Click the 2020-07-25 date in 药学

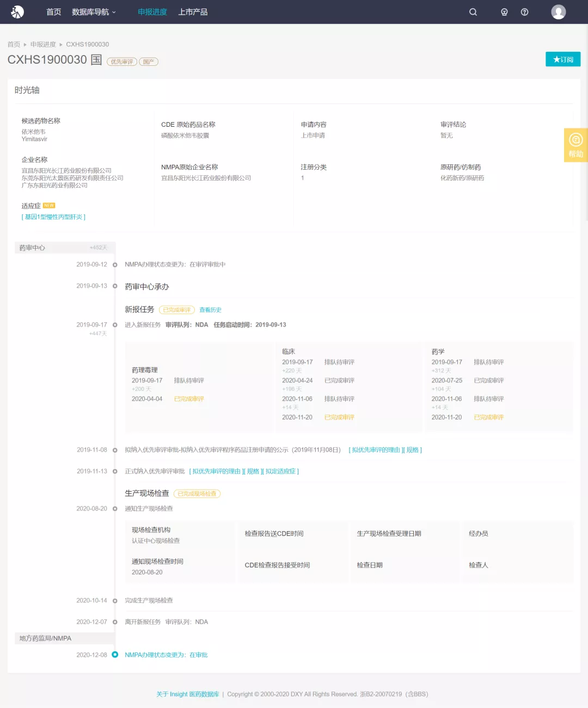click(447, 380)
